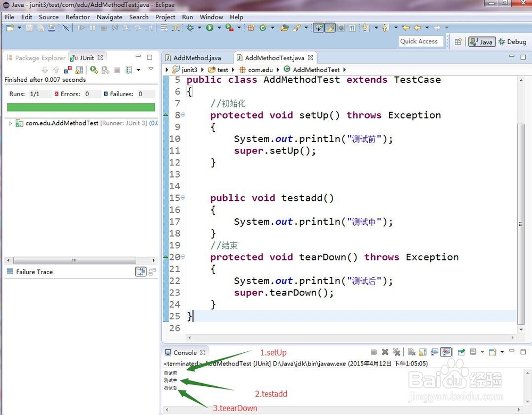Switch to Java perspective button

(482, 41)
